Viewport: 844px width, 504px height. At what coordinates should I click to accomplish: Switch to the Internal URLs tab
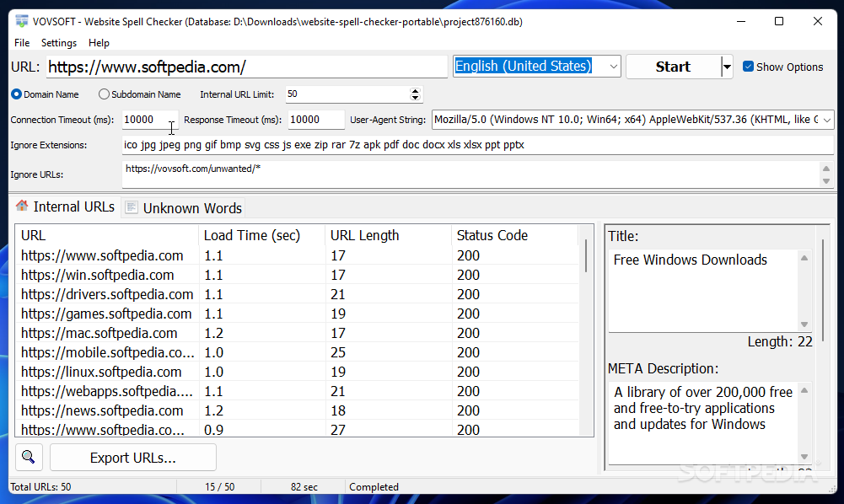tap(65, 207)
